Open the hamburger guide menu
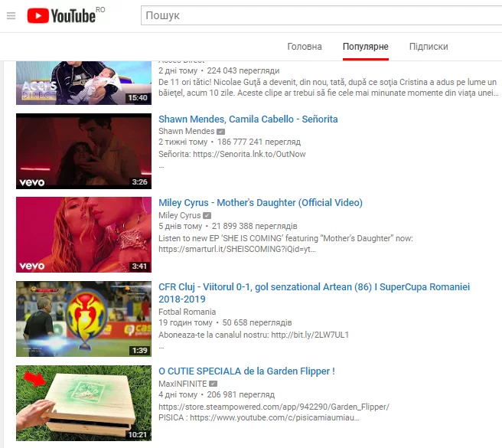This screenshot has height=448, width=502. (x=11, y=15)
